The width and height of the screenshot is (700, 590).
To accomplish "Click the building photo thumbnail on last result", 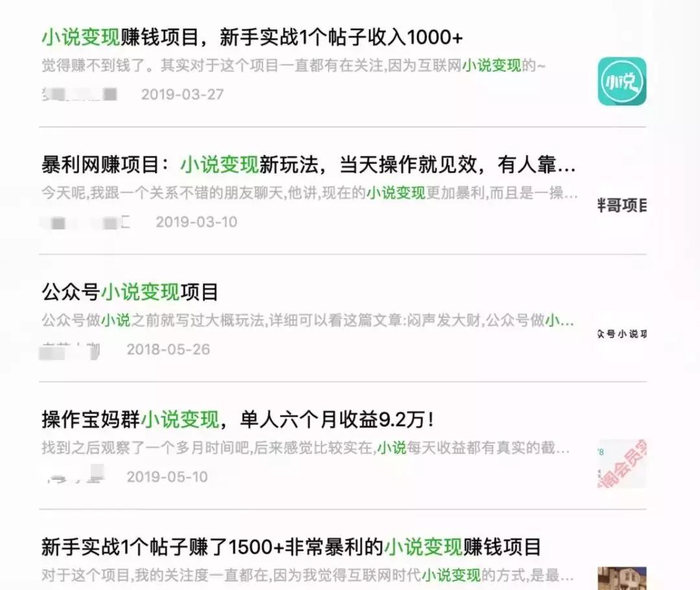I will click(x=622, y=578).
